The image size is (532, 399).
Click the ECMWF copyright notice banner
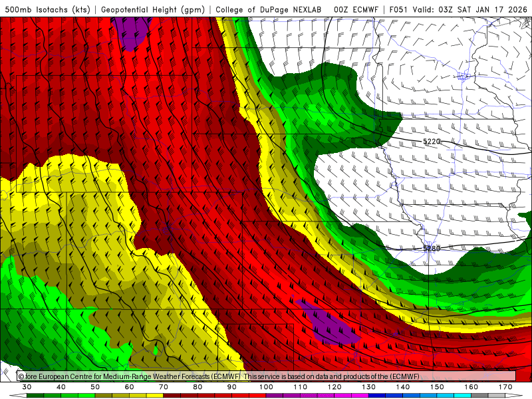[267, 376]
